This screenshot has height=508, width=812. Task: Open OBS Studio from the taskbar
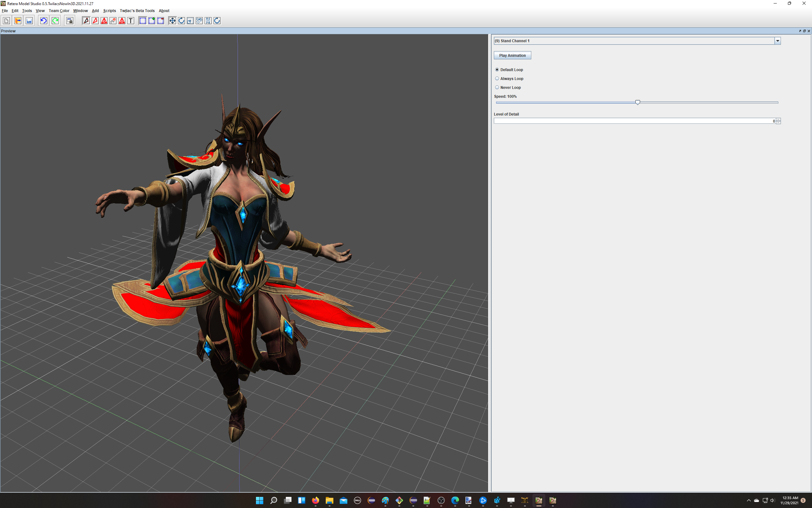(441, 500)
